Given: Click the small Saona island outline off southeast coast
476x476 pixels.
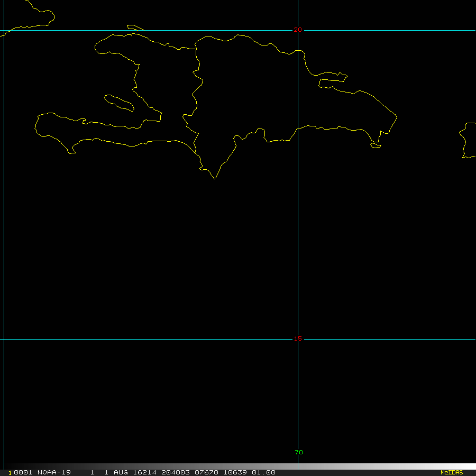Looking at the screenshot, I should [376, 145].
